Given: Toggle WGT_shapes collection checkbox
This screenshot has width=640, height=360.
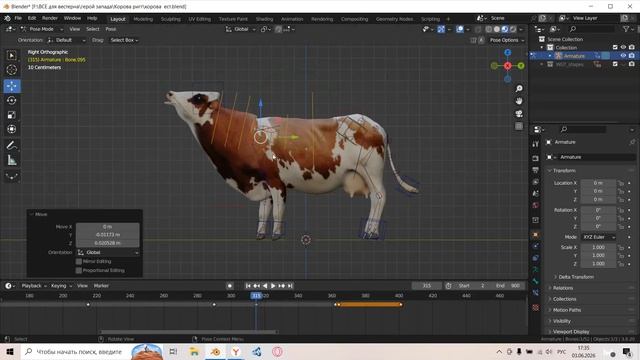Looking at the screenshot, I should (x=615, y=64).
